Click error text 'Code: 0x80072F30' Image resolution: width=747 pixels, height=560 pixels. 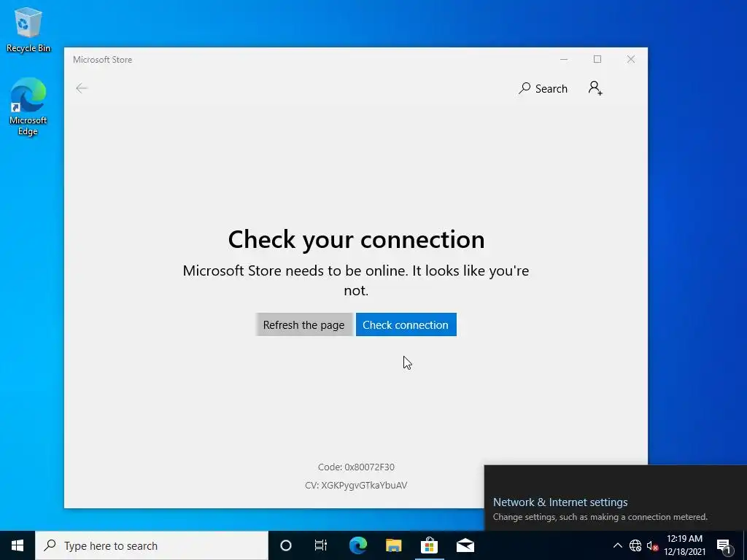356,467
